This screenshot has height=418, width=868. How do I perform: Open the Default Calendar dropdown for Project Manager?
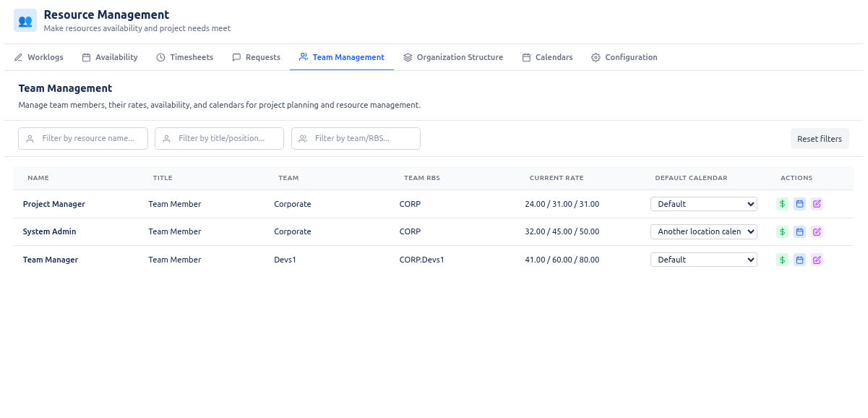pos(703,204)
